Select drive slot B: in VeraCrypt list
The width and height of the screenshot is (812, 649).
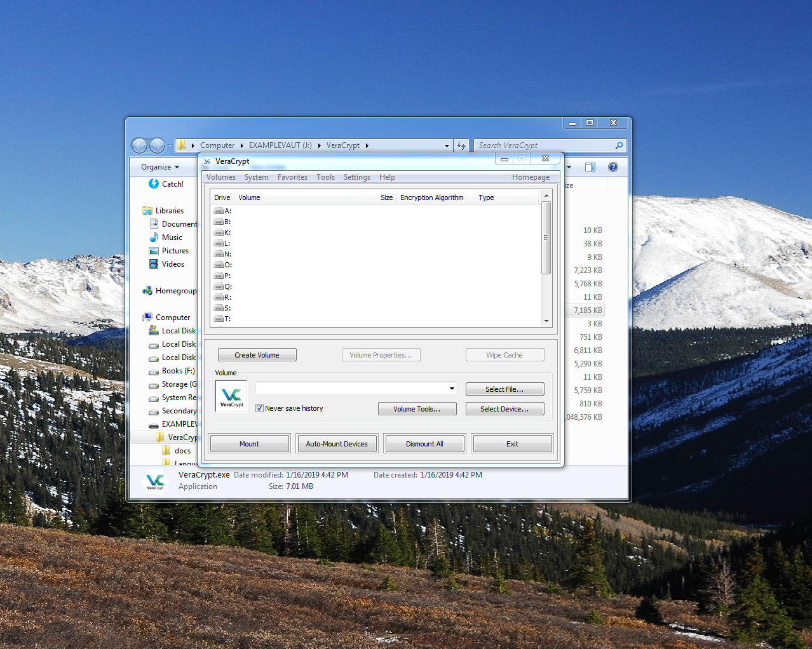(223, 222)
